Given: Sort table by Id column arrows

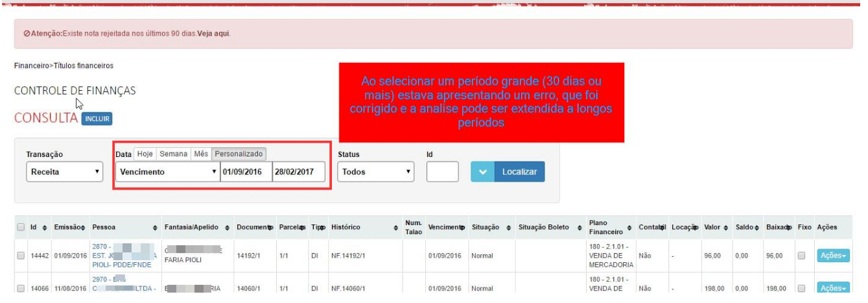Looking at the screenshot, I should (45, 227).
